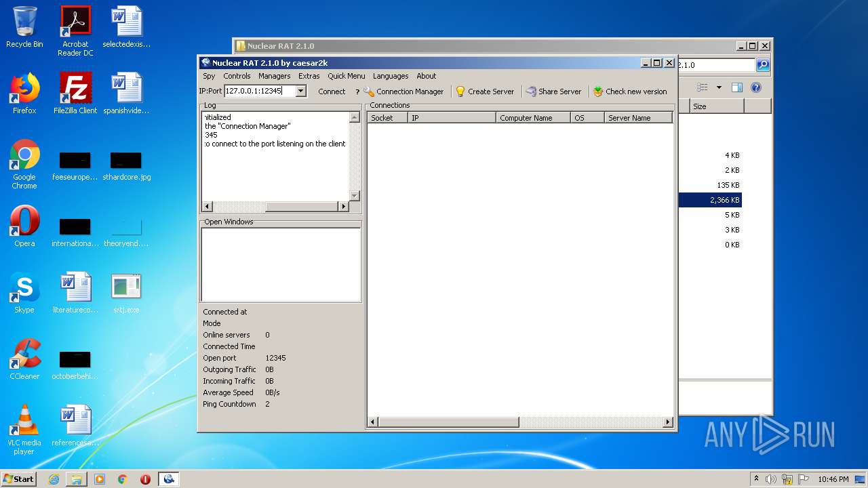868x488 pixels.
Task: Click the Start button
Action: pyautogui.click(x=19, y=479)
